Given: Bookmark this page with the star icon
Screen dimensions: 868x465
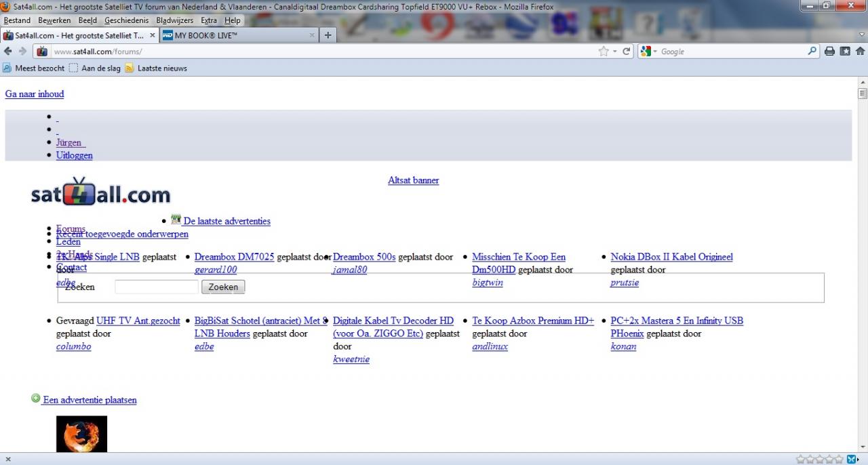Looking at the screenshot, I should point(603,52).
